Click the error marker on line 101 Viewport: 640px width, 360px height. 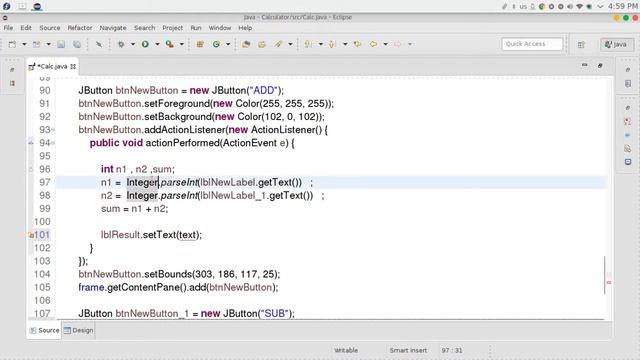point(31,235)
